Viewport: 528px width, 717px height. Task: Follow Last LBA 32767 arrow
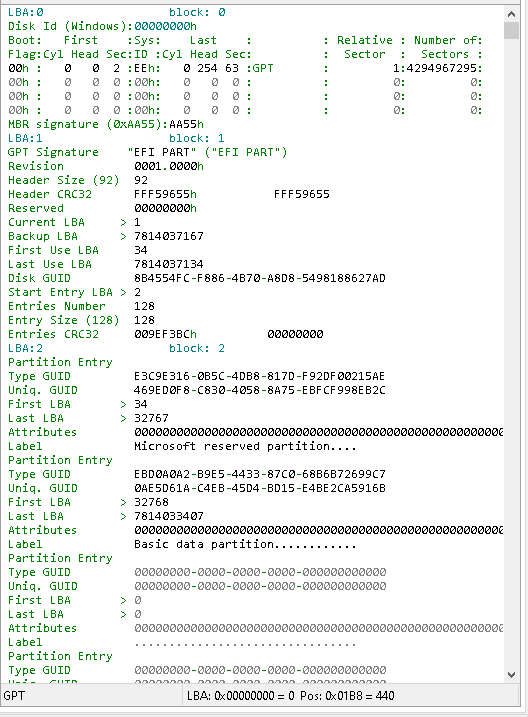123,418
